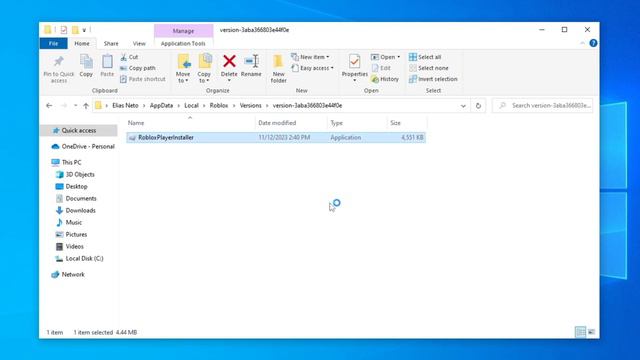
Task: Click Versions in the address path
Action: click(251, 106)
